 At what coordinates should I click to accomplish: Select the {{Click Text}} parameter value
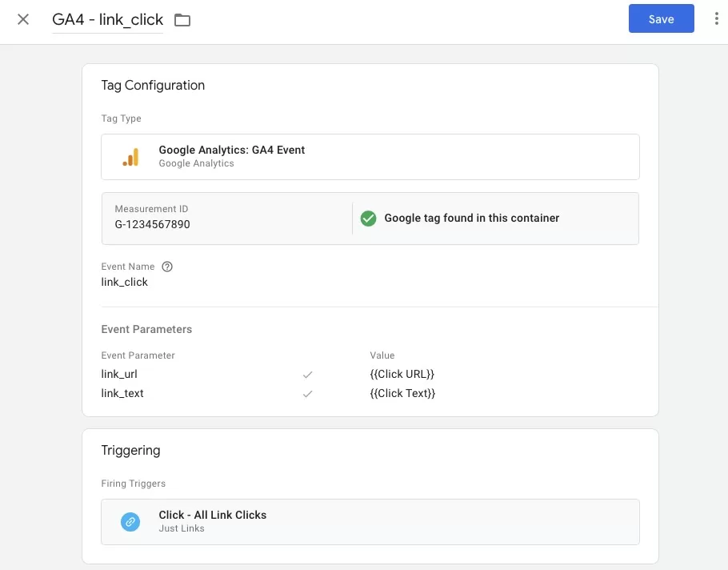pos(402,394)
